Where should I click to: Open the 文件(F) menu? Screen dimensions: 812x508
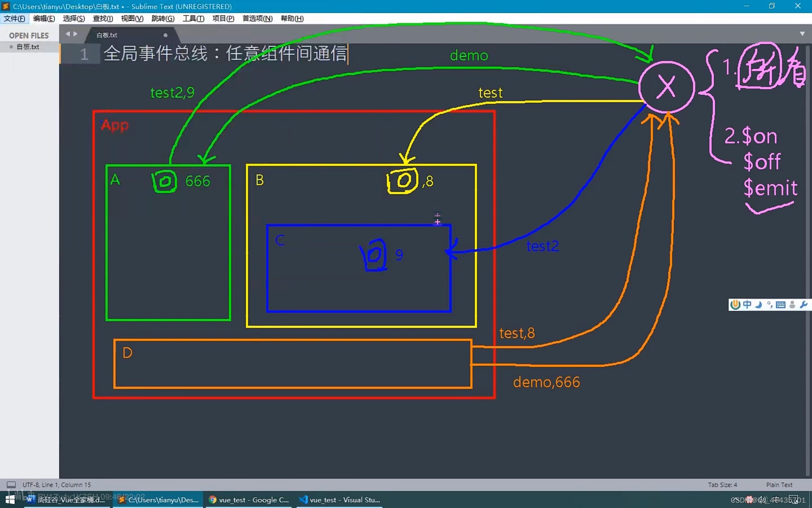(x=14, y=18)
